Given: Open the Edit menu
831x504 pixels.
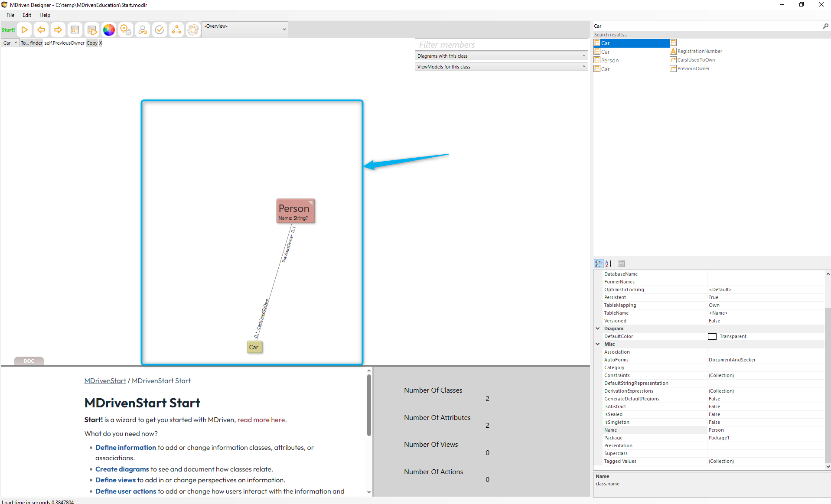Looking at the screenshot, I should [27, 15].
